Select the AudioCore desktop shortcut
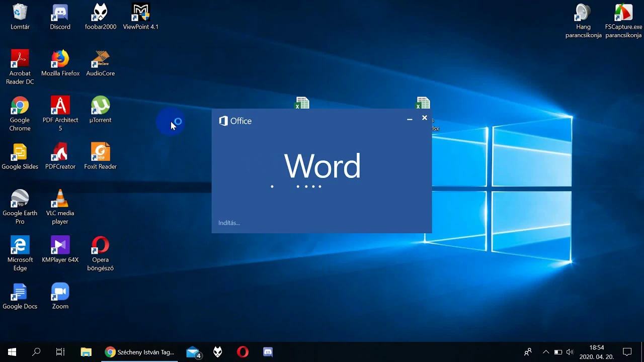 (x=100, y=63)
